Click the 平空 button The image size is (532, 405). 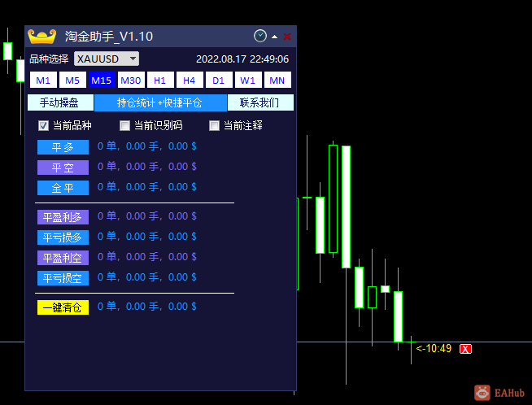[x=63, y=168]
